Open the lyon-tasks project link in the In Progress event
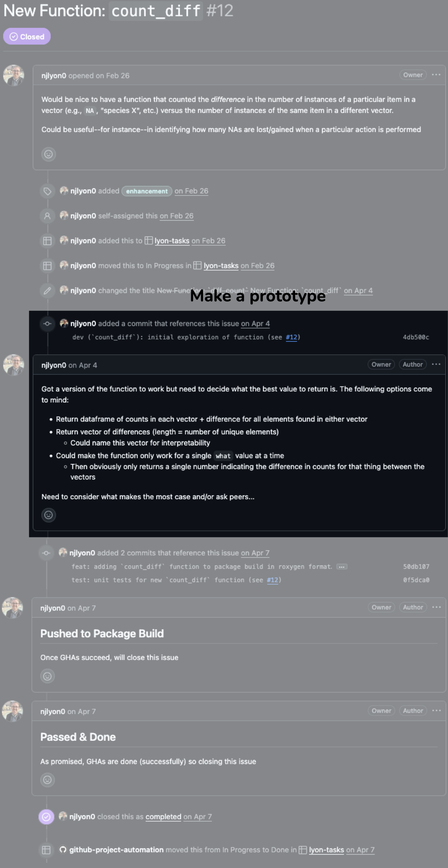448x868 pixels. pyautogui.click(x=221, y=266)
